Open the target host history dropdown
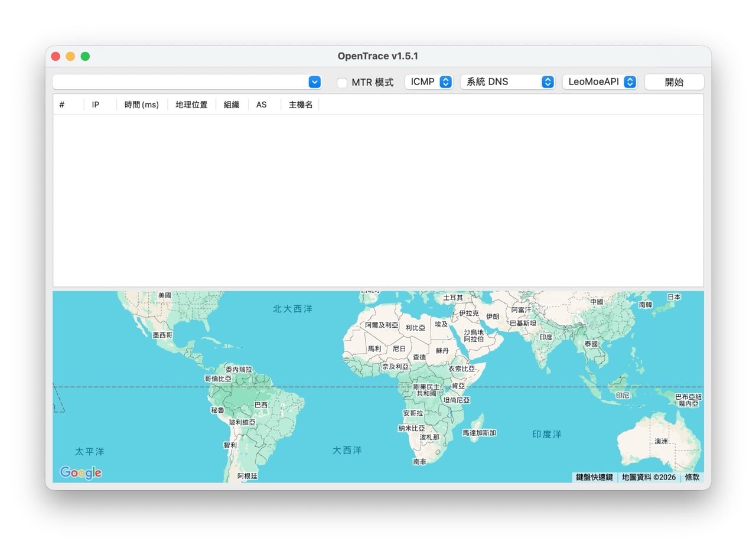The height and width of the screenshot is (548, 756). (x=314, y=81)
